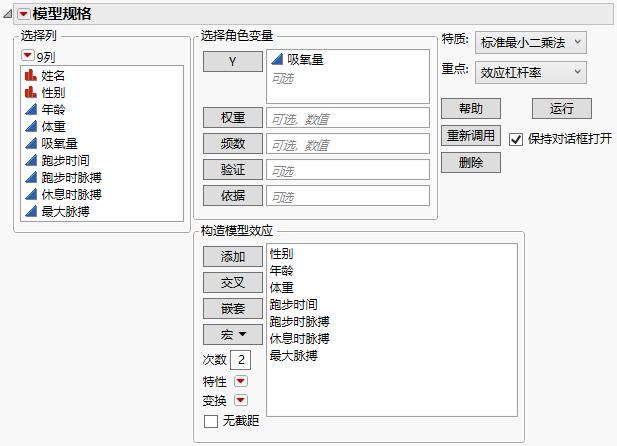The height and width of the screenshot is (446, 617).
Task: Click continuous icon beside 休息时脉搏 in column list
Action: pyautogui.click(x=31, y=194)
